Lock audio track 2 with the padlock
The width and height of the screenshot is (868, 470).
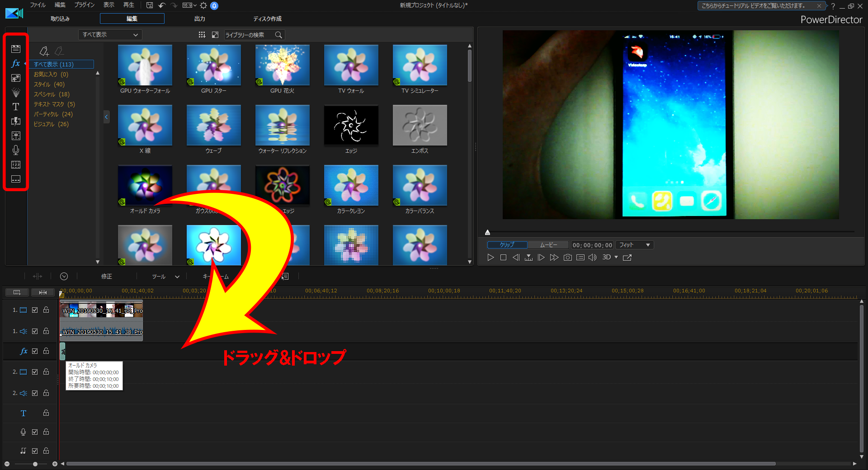click(x=46, y=393)
